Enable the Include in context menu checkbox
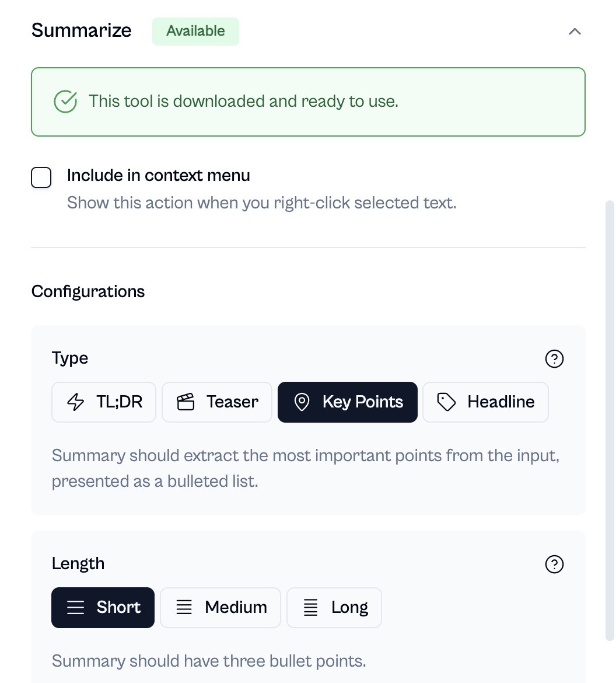Screen dimensions: 616x683 (41, 177)
